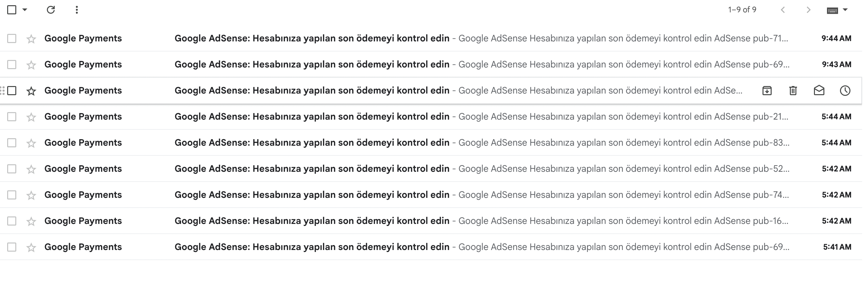Open the input tools dropdown arrow next to the keyboard icon

(x=845, y=10)
